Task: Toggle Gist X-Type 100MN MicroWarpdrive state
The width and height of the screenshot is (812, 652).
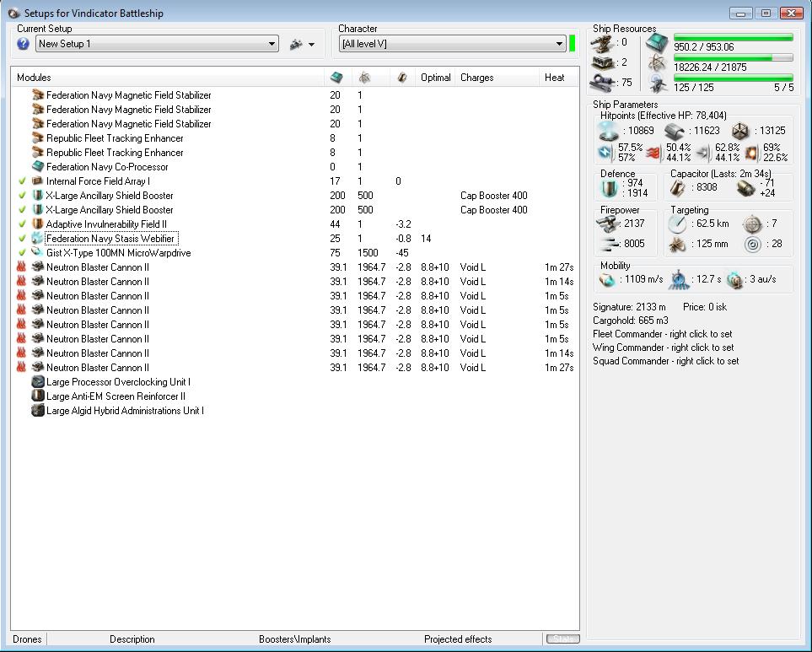Action: point(22,253)
